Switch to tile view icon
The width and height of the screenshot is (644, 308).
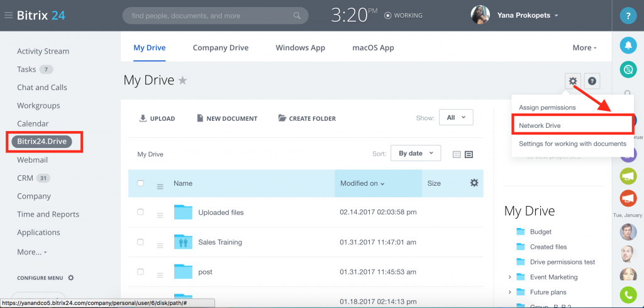click(x=457, y=154)
